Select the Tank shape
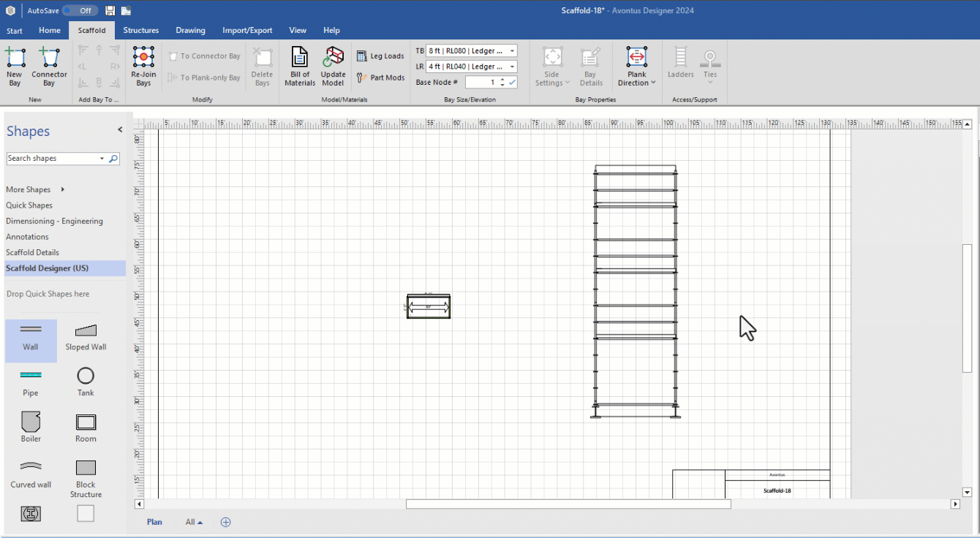 pyautogui.click(x=86, y=382)
